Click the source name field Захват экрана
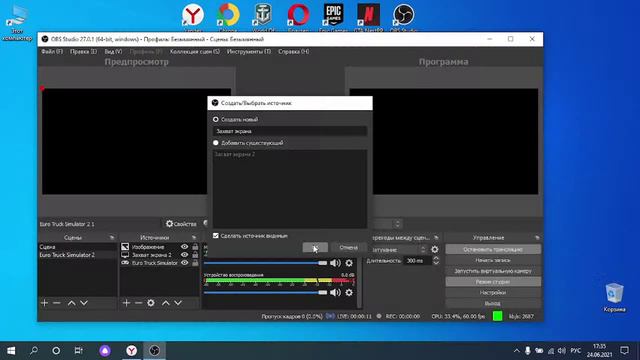 click(290, 131)
